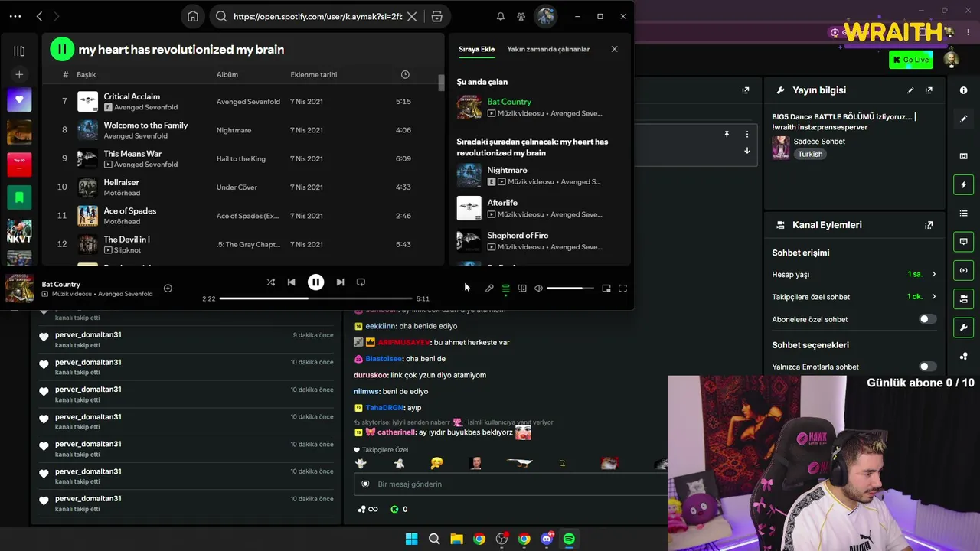Sort playlist by Albüm column
This screenshot has width=980, height=551.
[227, 74]
